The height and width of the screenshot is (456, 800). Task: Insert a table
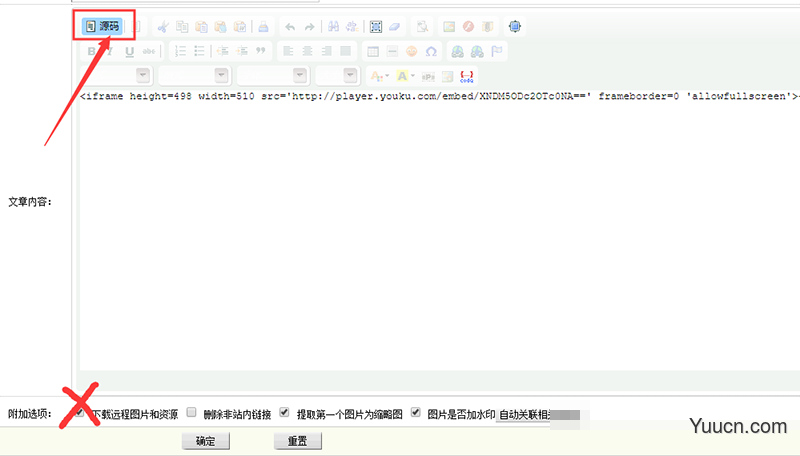(373, 51)
